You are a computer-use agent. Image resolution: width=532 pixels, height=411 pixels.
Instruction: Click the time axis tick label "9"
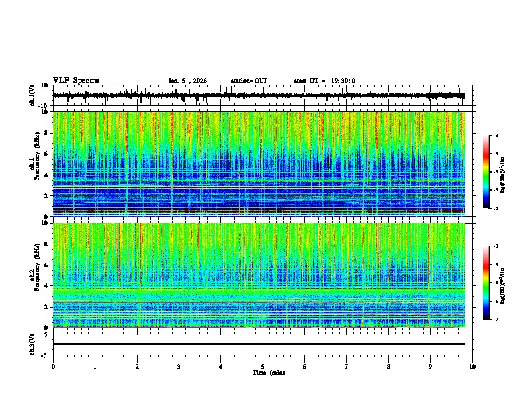coord(430,367)
